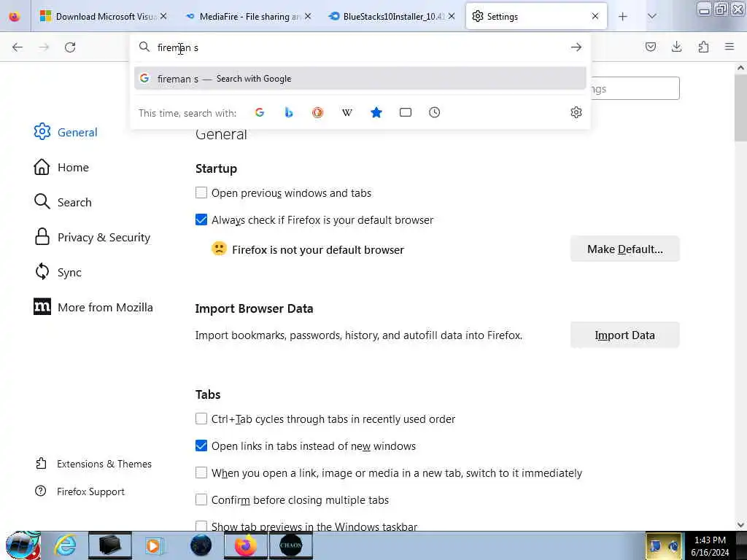Open the black folder app on the taskbar
Viewport: 747px width, 560px height.
(109, 545)
